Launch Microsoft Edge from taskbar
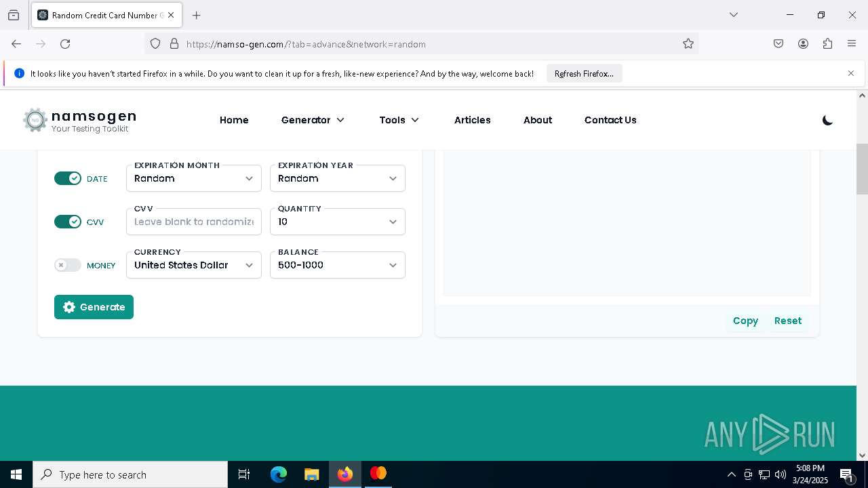 [x=279, y=474]
